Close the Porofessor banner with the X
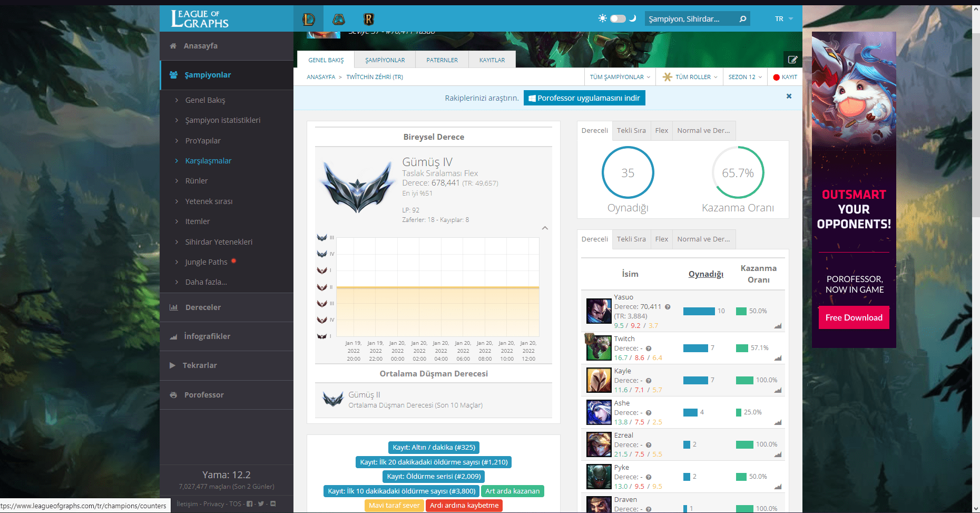980x513 pixels. pyautogui.click(x=789, y=96)
